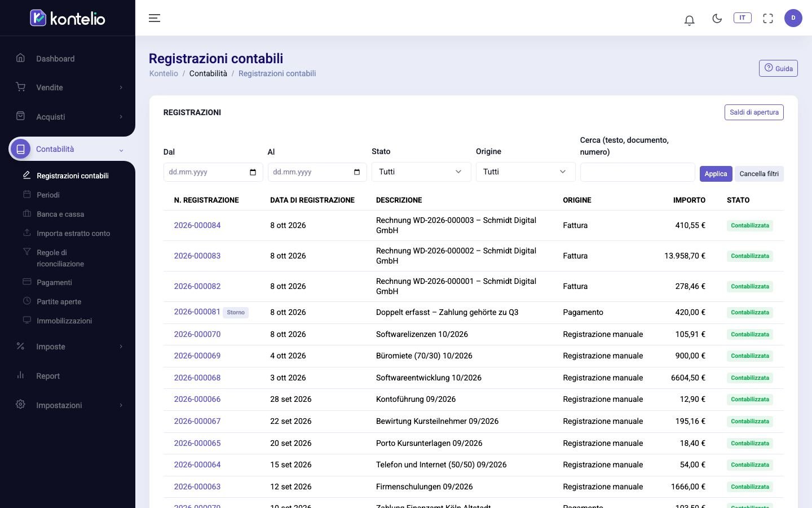Click the Impostazioni gear icon
The height and width of the screenshot is (508, 812).
coord(21,405)
